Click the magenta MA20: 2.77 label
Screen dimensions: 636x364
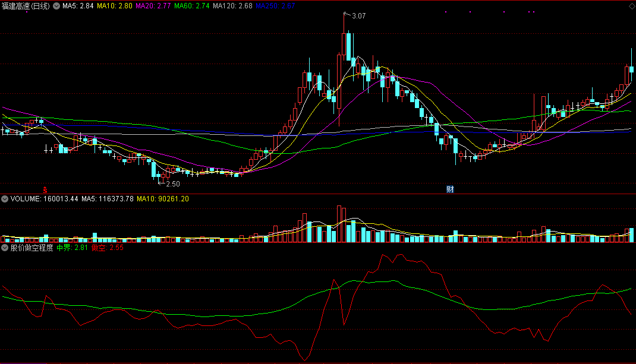pyautogui.click(x=153, y=6)
